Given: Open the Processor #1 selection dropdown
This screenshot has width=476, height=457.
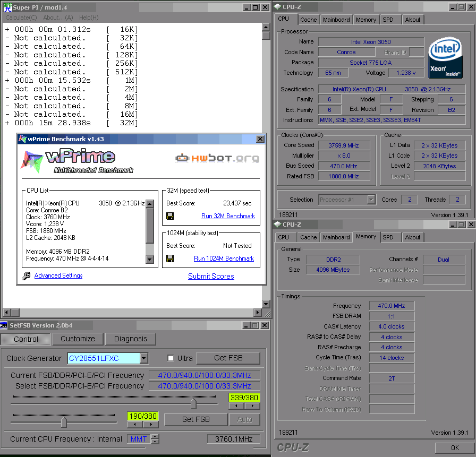Looking at the screenshot, I should pos(371,200).
